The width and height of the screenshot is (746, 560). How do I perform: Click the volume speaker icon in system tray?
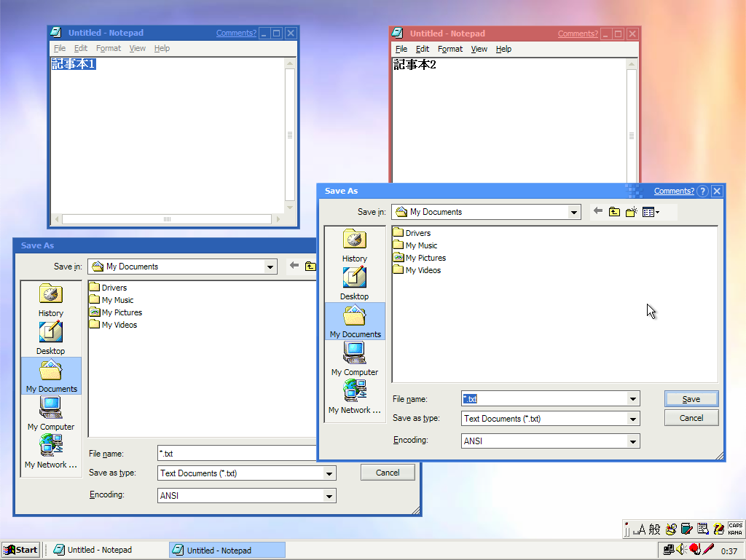pyautogui.click(x=680, y=549)
